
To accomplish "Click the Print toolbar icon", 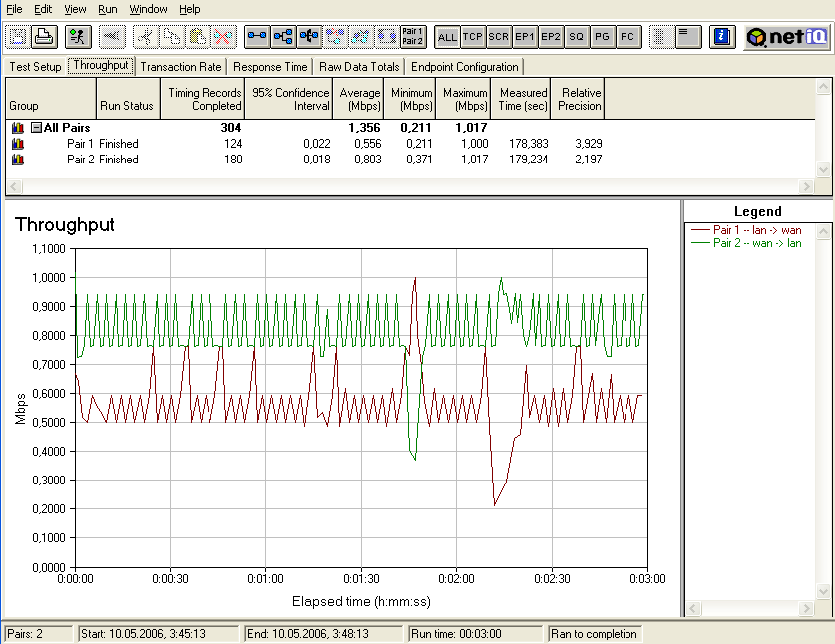I will (x=43, y=37).
